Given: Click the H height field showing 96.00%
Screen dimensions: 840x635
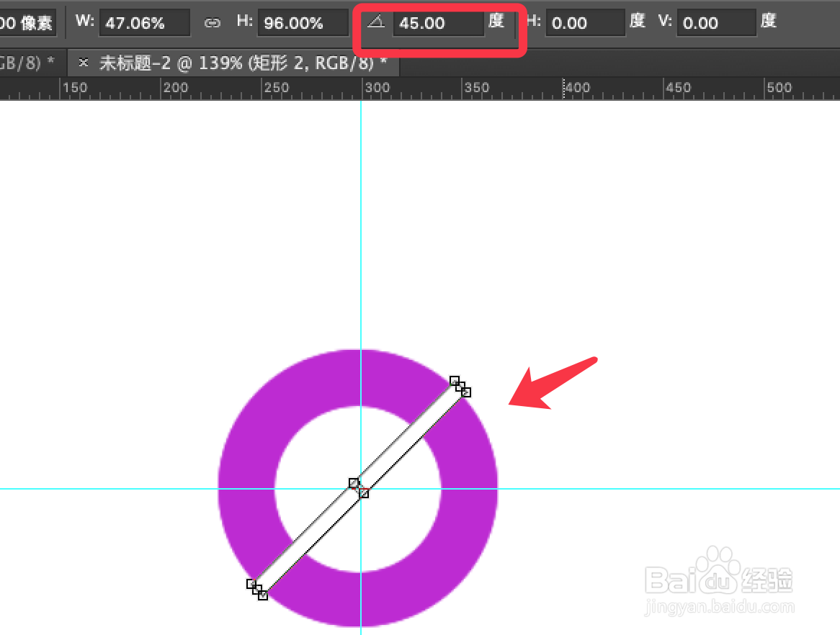Looking at the screenshot, I should (x=303, y=23).
